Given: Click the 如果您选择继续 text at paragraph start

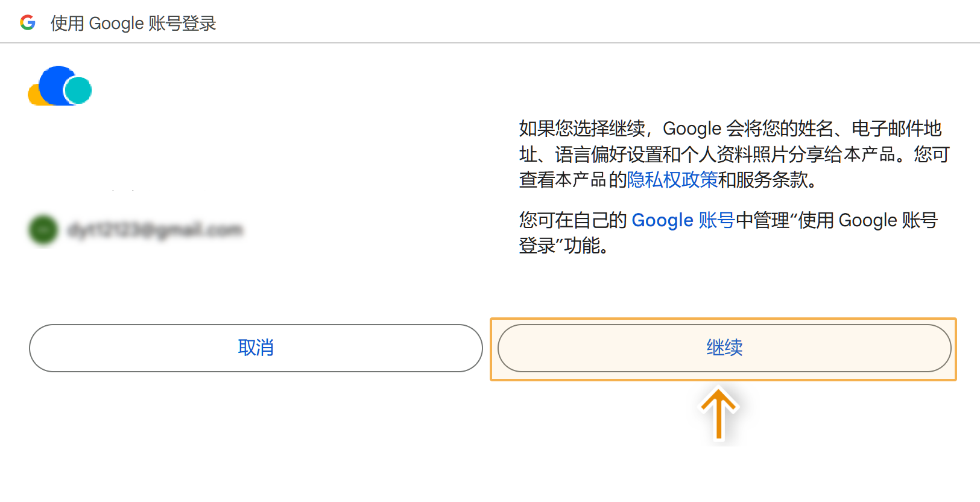Looking at the screenshot, I should [582, 129].
